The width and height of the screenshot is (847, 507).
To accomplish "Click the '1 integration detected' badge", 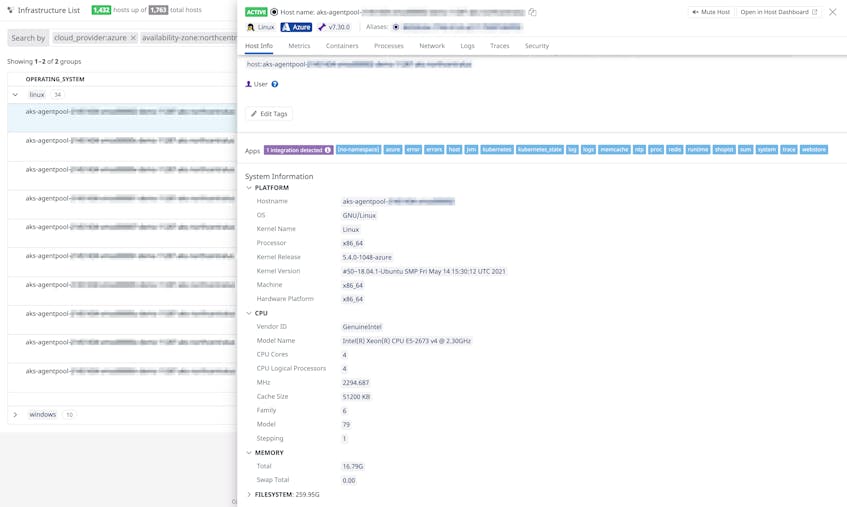I will tap(298, 150).
